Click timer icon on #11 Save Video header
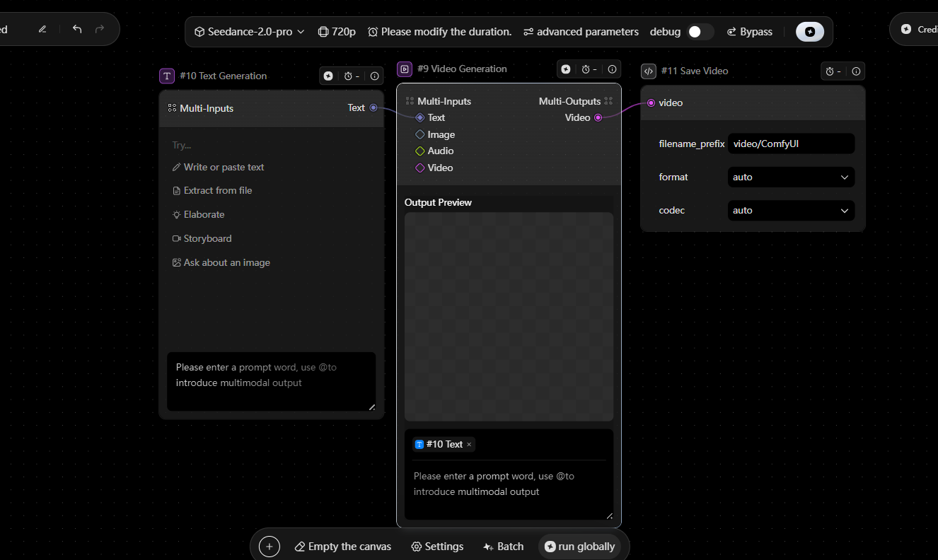938x560 pixels. 833,71
